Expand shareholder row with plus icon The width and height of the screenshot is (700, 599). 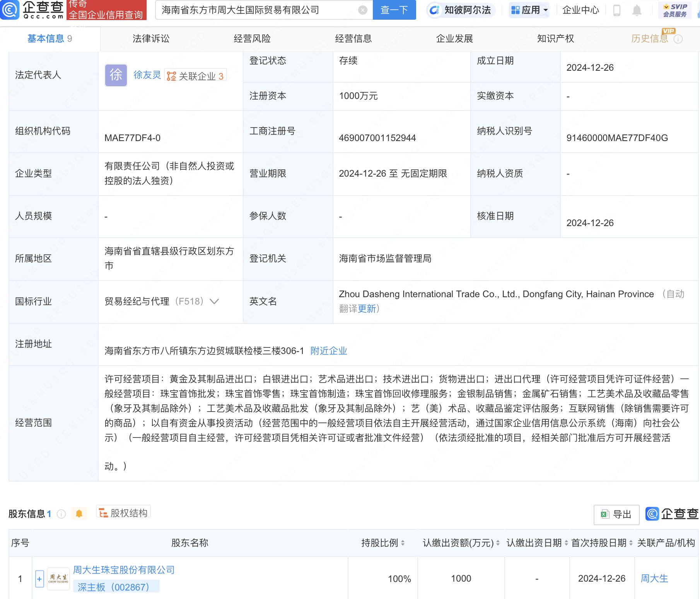[39, 579]
